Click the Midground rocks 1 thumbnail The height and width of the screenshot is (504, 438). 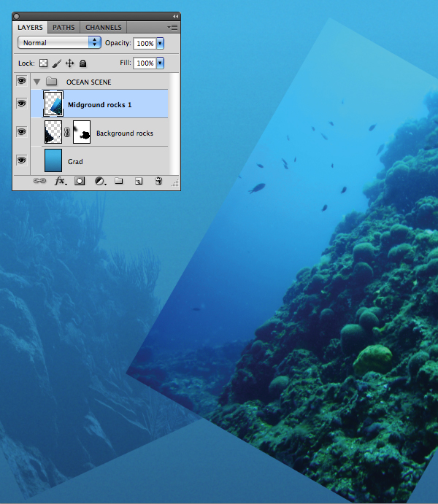point(53,104)
